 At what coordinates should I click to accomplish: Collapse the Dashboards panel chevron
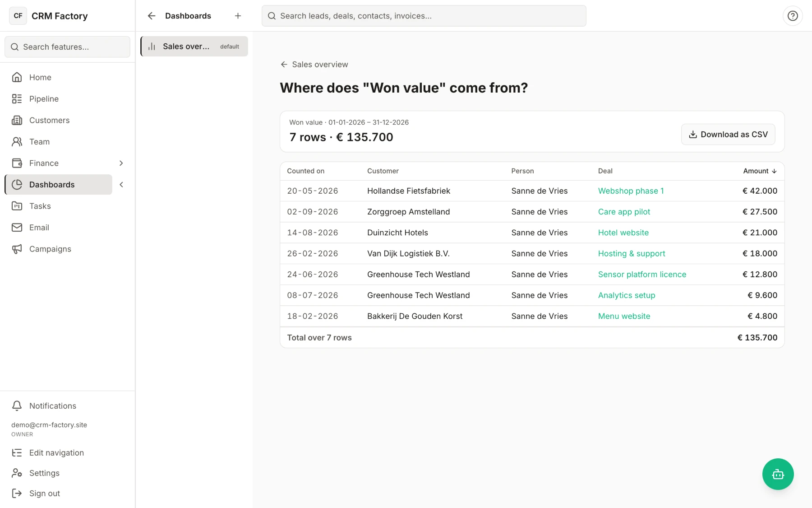[121, 185]
